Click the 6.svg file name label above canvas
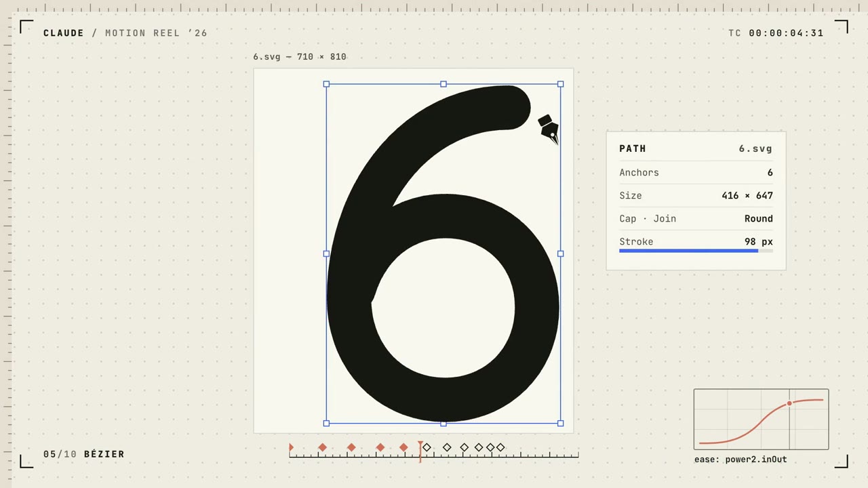 tap(300, 56)
